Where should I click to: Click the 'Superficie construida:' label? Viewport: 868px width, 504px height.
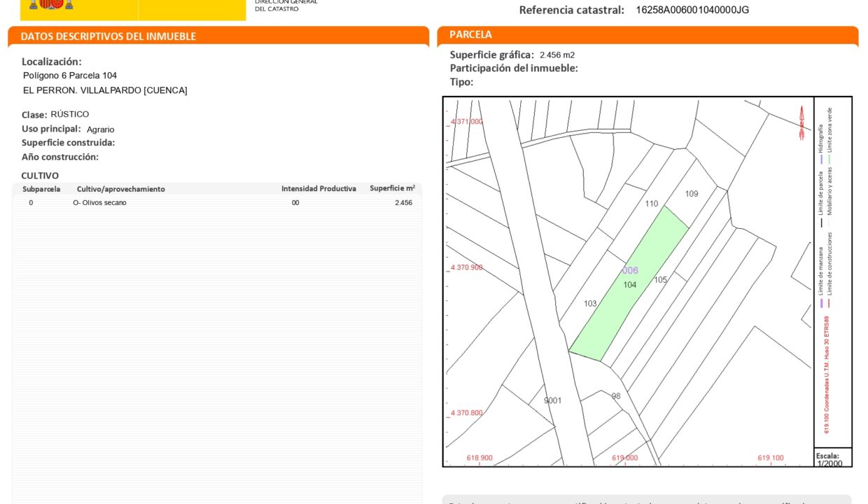click(x=68, y=143)
